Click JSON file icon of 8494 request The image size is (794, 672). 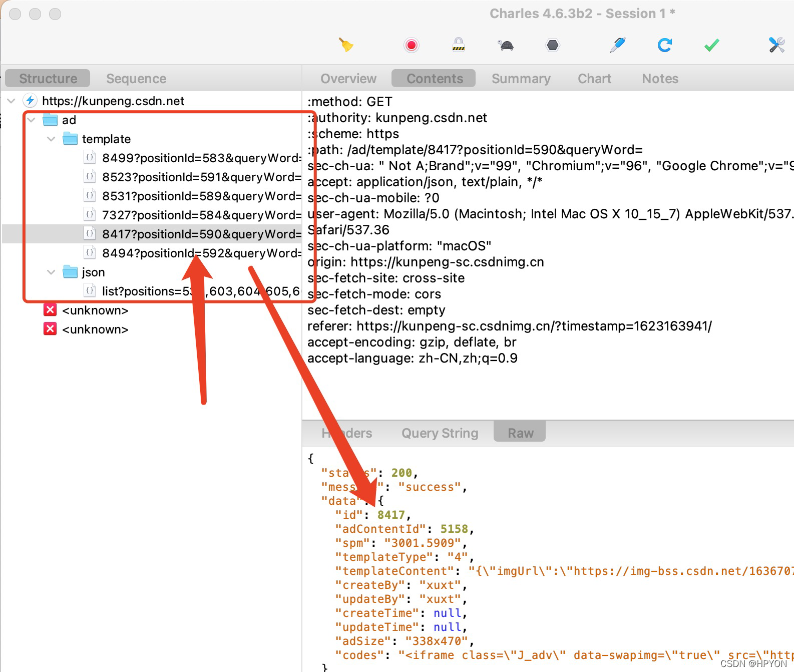[90, 252]
